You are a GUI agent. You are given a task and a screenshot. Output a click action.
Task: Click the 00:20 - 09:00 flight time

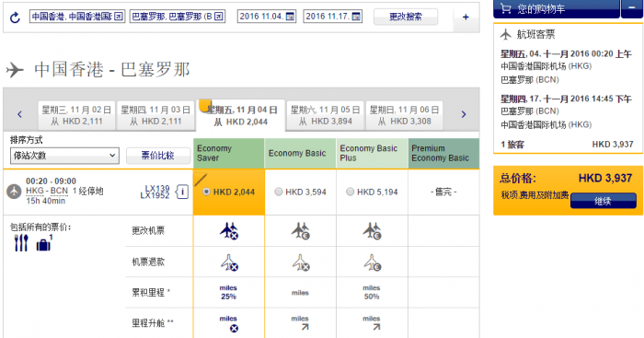point(51,181)
